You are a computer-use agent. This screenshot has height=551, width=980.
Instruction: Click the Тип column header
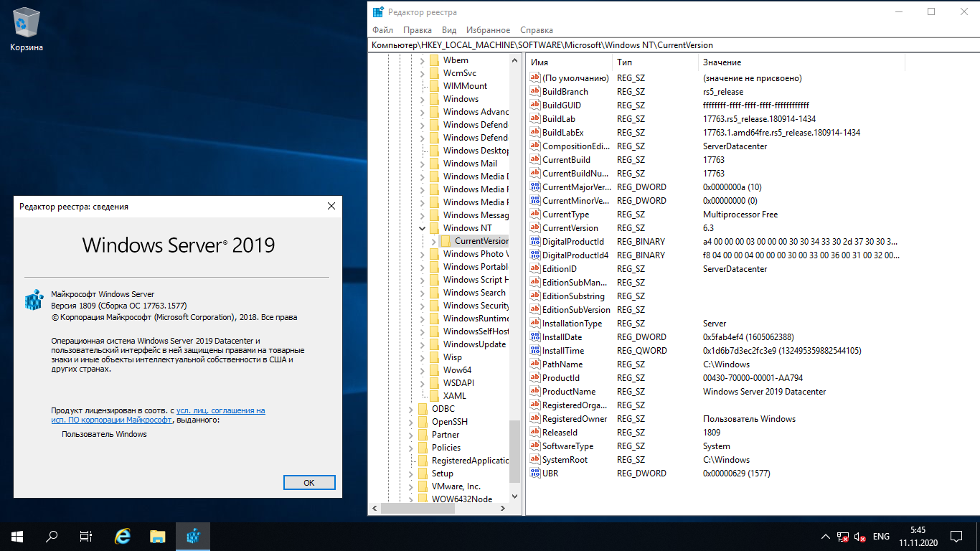pyautogui.click(x=655, y=62)
